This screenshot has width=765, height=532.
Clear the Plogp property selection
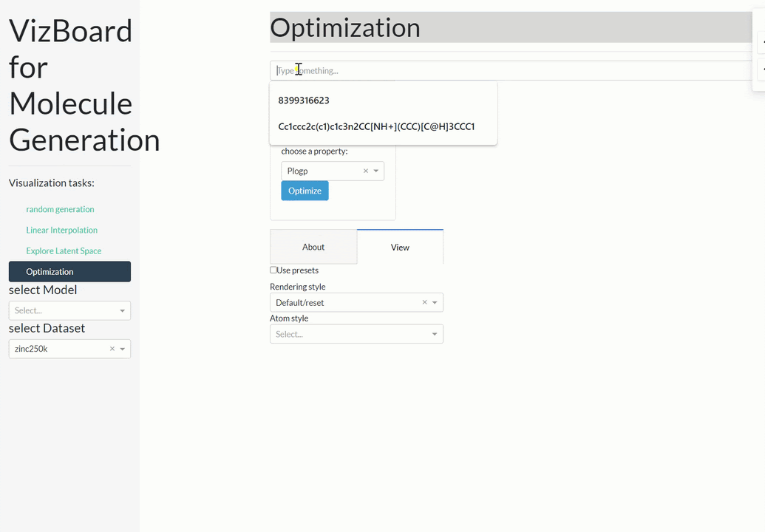pos(365,171)
